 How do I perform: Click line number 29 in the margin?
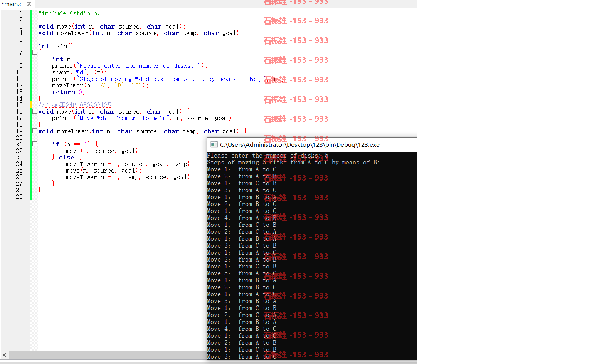click(19, 196)
